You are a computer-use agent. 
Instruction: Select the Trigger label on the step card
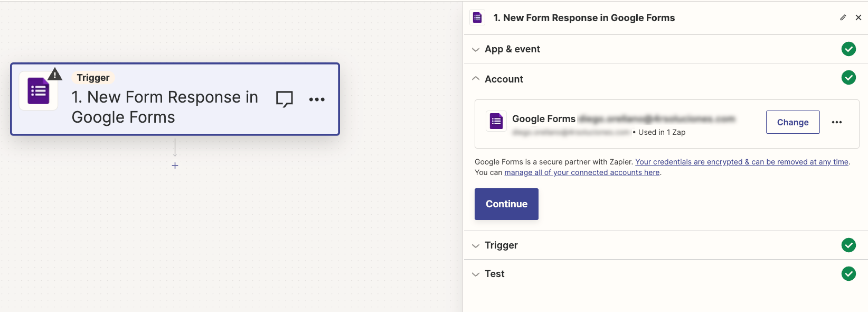[93, 78]
